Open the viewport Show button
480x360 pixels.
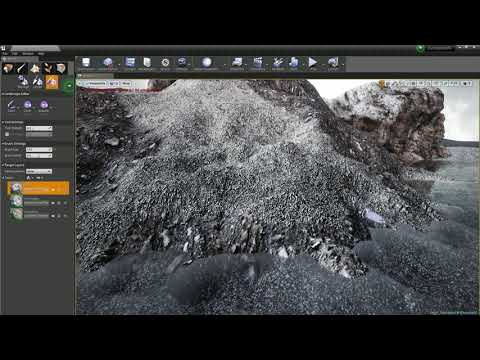(126, 83)
